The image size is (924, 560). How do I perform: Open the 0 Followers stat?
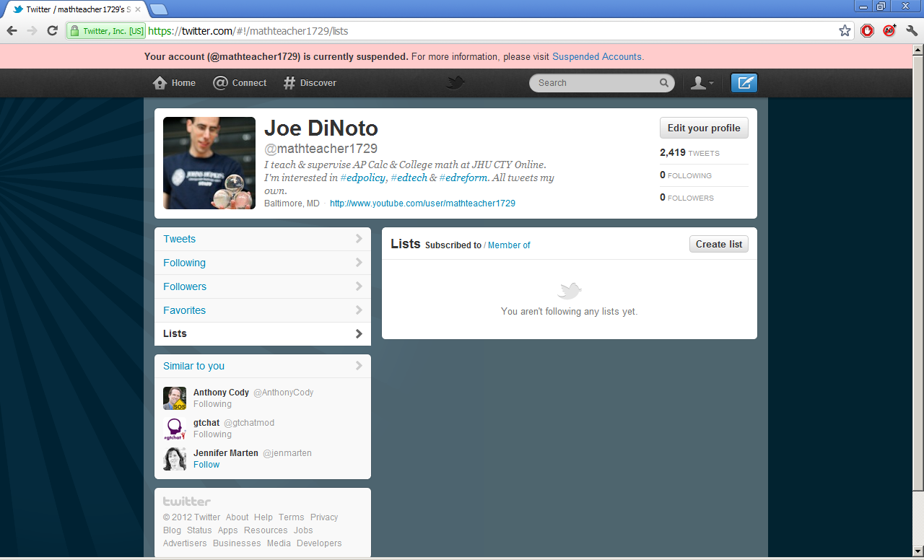click(x=687, y=198)
